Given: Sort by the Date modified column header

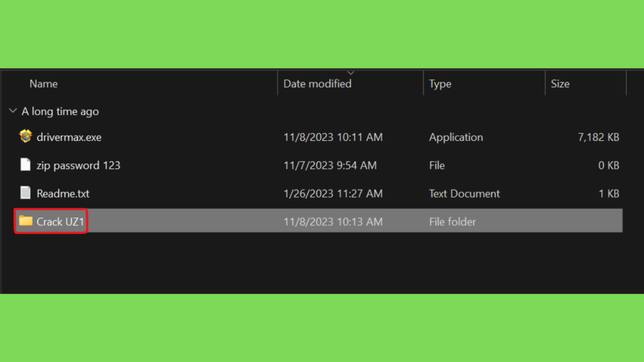Looking at the screenshot, I should click(318, 84).
